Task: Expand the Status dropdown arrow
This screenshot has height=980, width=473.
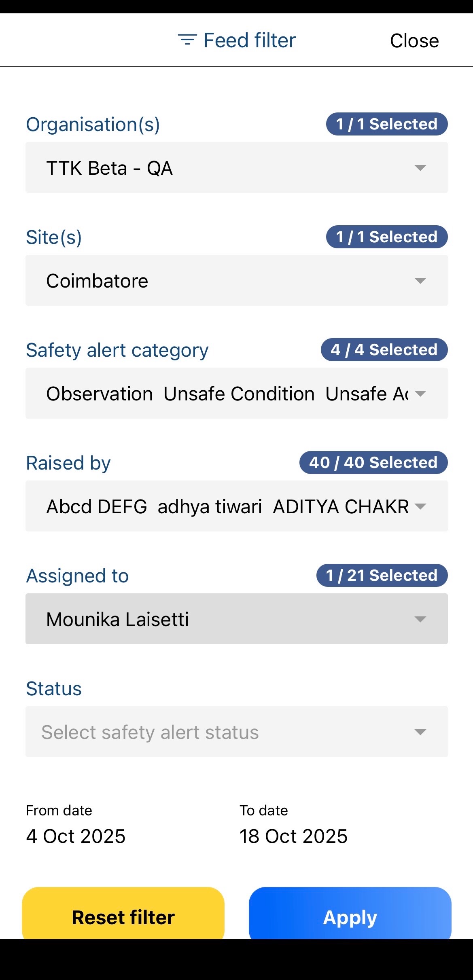Action: (x=420, y=732)
